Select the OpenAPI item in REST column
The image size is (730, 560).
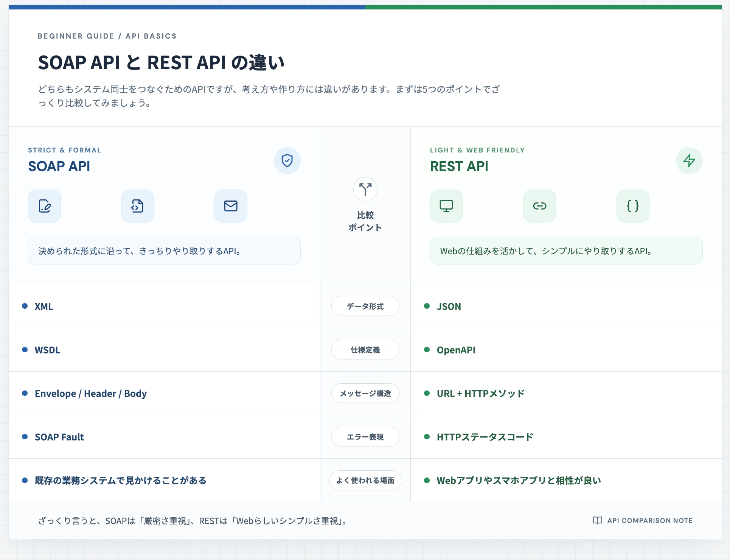(x=456, y=350)
